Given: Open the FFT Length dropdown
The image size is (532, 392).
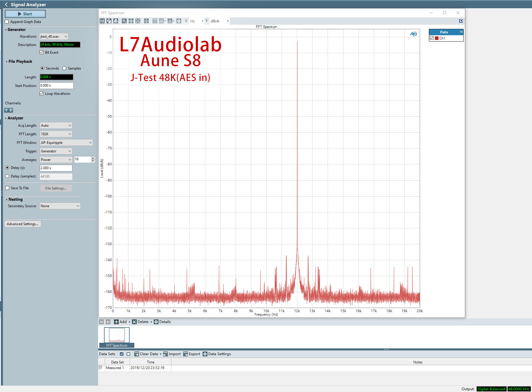Looking at the screenshot, I should point(56,134).
